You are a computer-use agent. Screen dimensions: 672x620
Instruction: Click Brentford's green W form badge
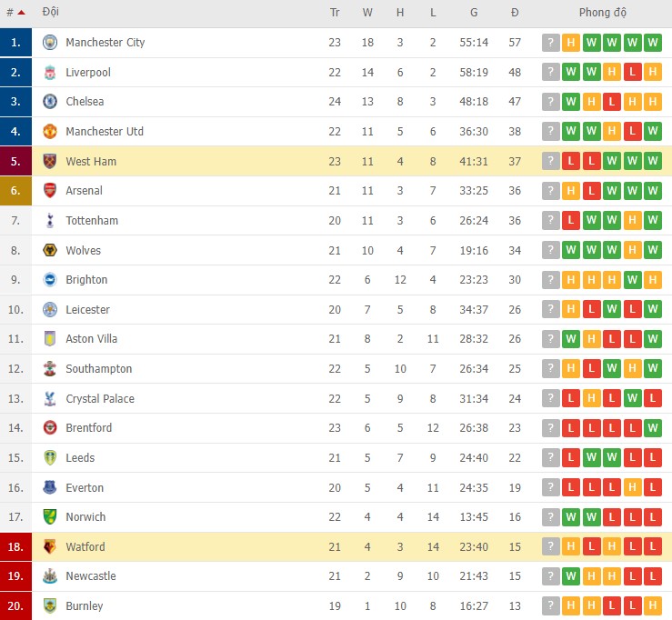click(653, 428)
